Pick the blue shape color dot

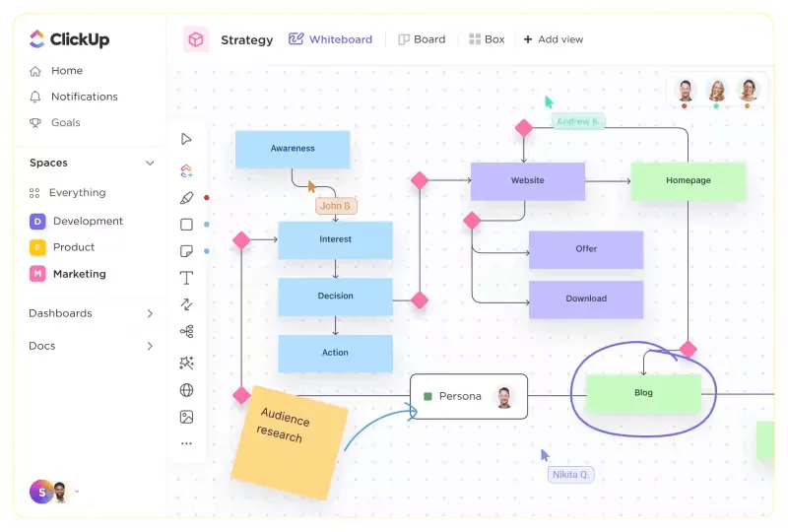coord(207,225)
